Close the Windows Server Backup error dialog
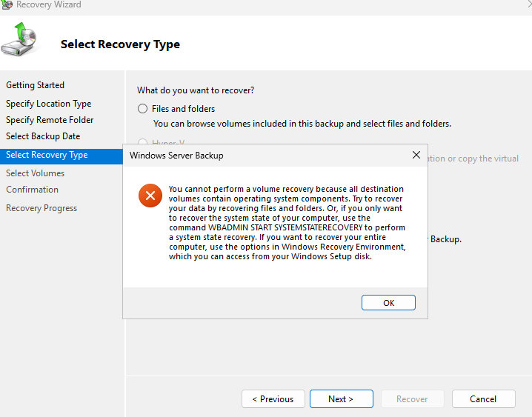The image size is (532, 417). tap(416, 155)
